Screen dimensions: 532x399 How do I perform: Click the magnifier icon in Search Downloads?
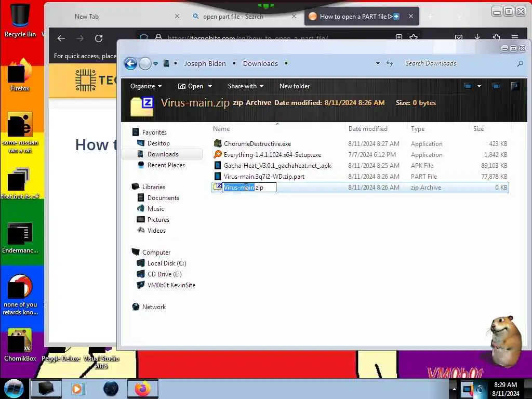tap(520, 63)
